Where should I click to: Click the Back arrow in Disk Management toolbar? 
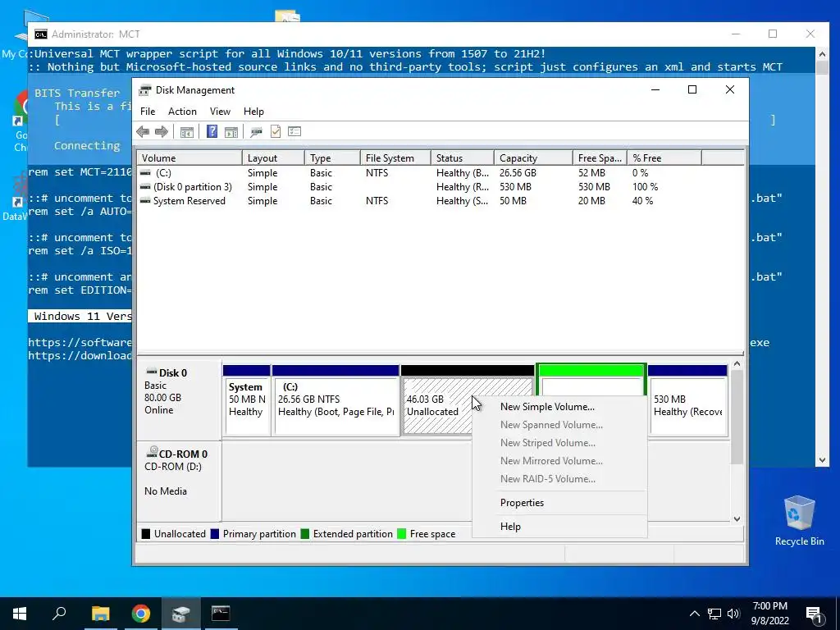point(143,132)
